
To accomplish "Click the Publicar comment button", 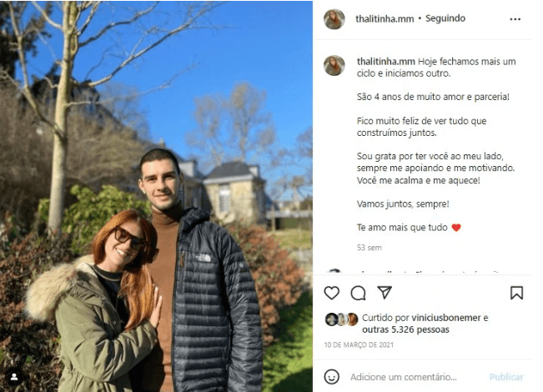I will pos(506,377).
